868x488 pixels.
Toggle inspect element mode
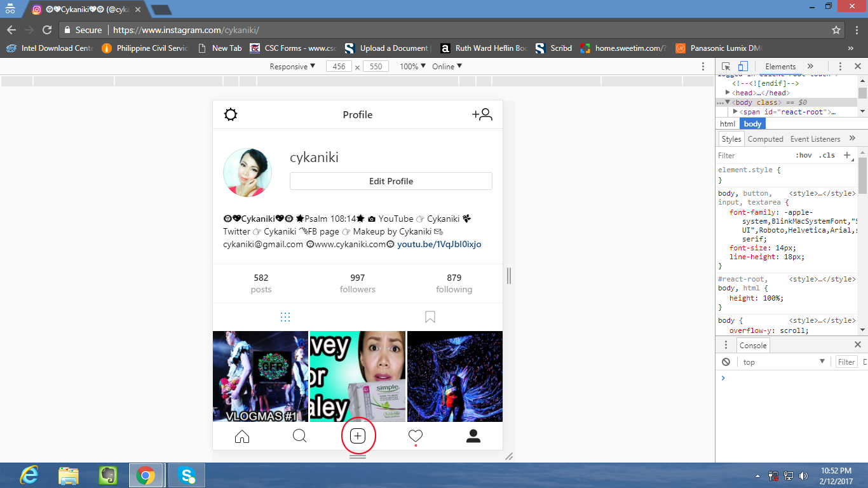pos(724,66)
